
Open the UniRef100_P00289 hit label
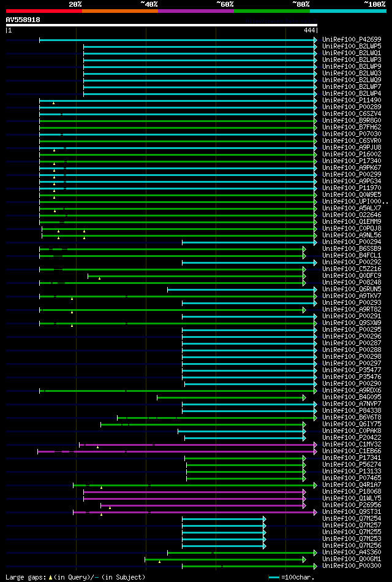(352, 107)
